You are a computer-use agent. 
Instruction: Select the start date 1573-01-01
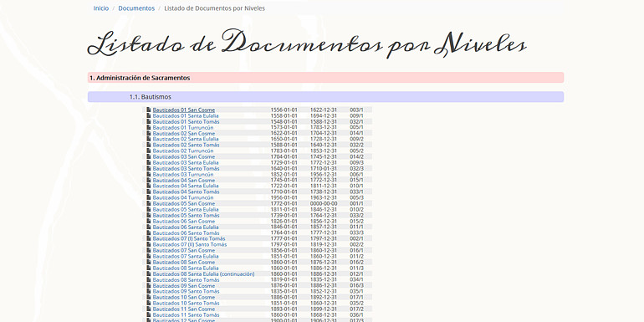tap(284, 128)
